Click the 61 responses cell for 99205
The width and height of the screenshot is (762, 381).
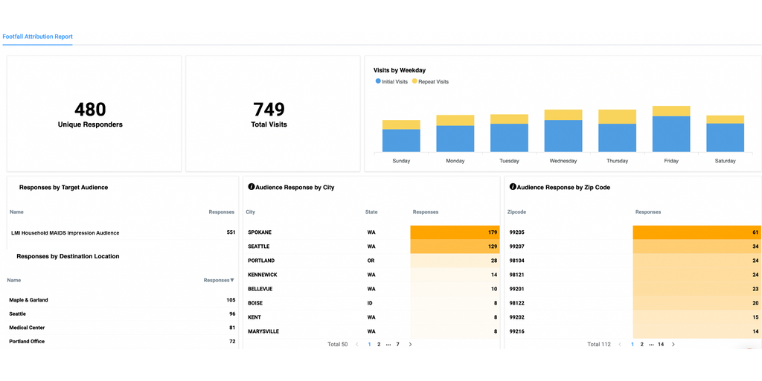pos(697,232)
